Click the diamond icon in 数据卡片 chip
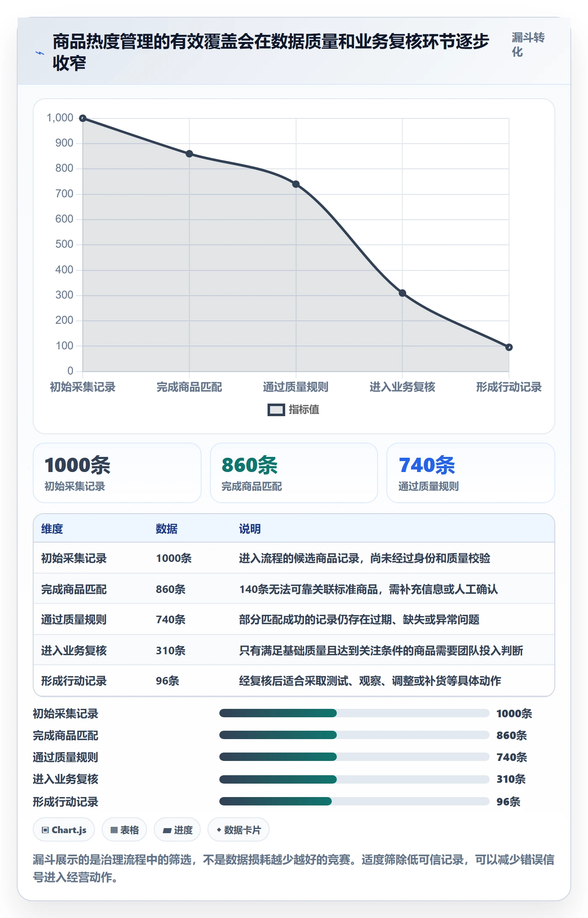Screen dimensions: 588x918 219,830
